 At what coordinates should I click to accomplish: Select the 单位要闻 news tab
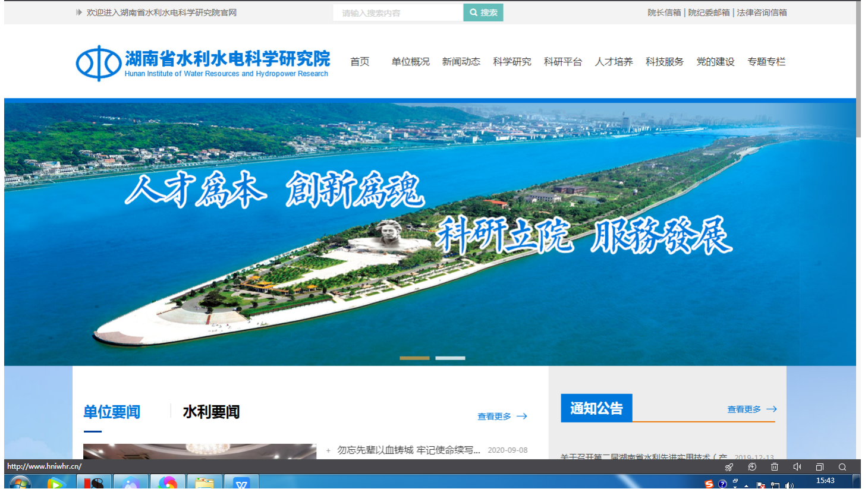112,412
